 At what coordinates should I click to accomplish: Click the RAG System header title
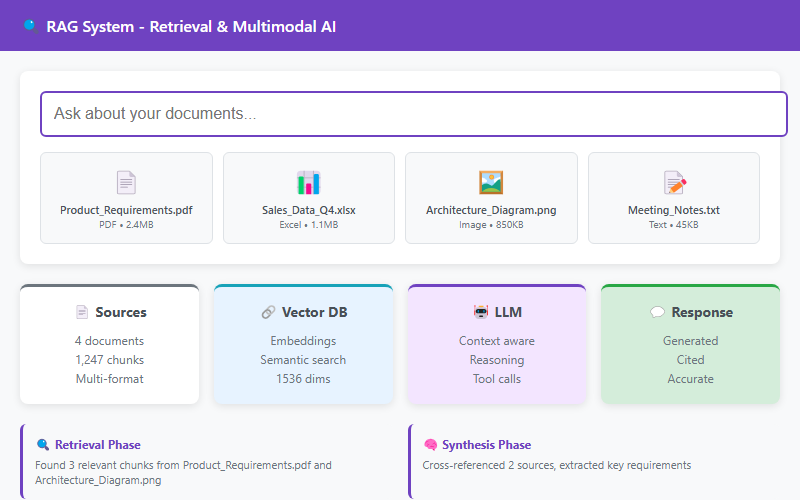pyautogui.click(x=191, y=27)
